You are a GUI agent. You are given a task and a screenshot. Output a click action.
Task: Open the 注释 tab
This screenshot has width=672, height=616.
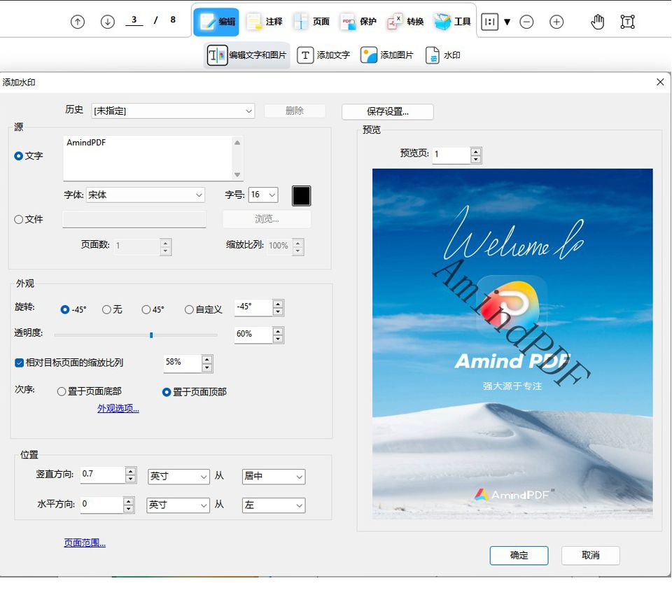tap(264, 22)
